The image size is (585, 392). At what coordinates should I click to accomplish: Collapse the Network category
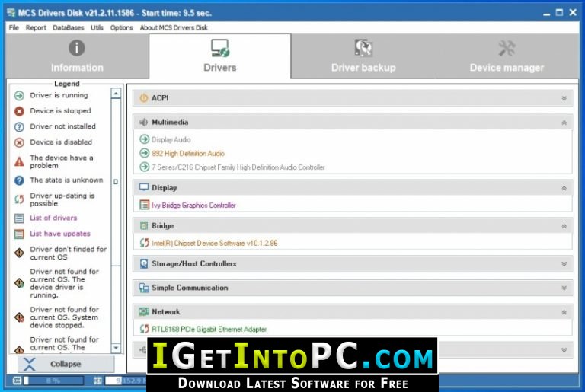click(564, 312)
